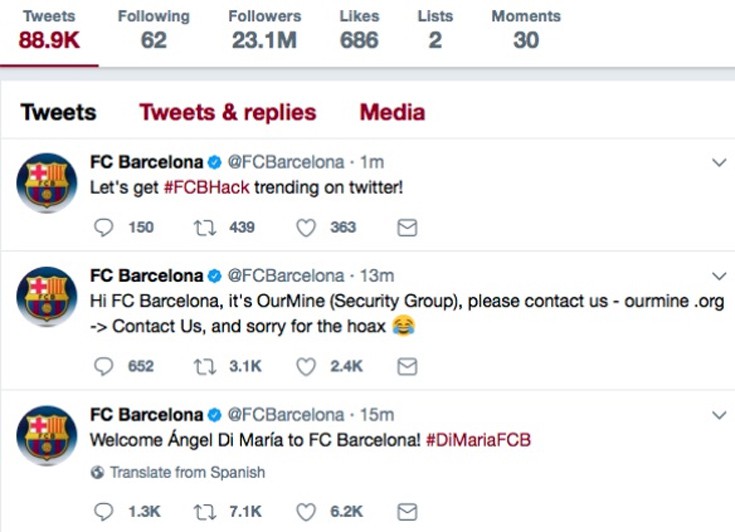735x532 pixels.
Task: Click the #FCBHack hashtag link
Action: click(204, 187)
